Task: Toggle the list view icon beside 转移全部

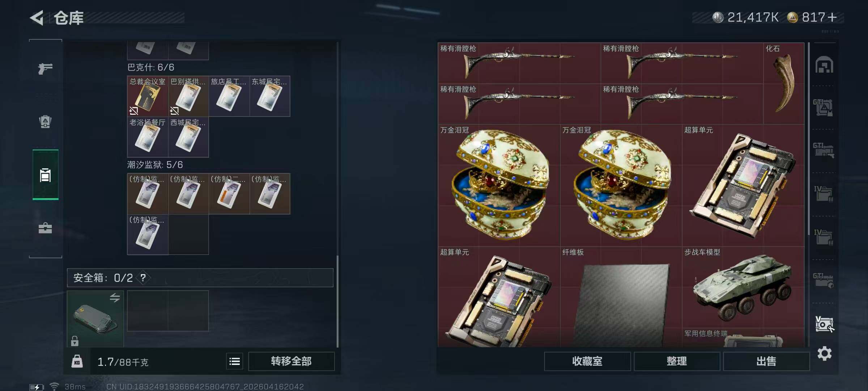Action: tap(235, 361)
